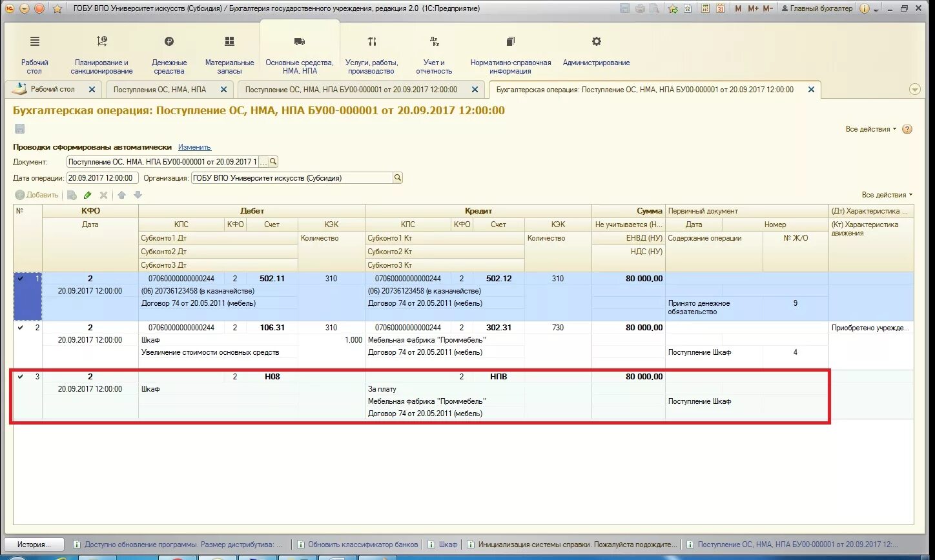The width and height of the screenshot is (935, 560).
Task: Click the История button
Action: click(35, 545)
